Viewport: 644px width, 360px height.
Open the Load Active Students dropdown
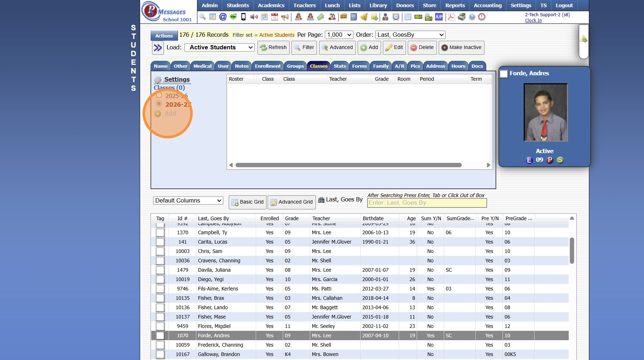point(219,48)
